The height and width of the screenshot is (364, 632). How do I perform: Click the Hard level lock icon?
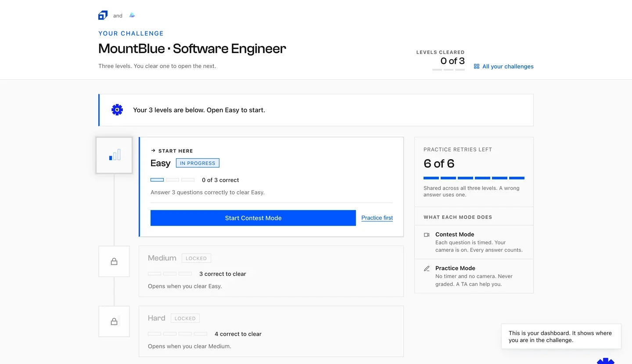coord(114,321)
